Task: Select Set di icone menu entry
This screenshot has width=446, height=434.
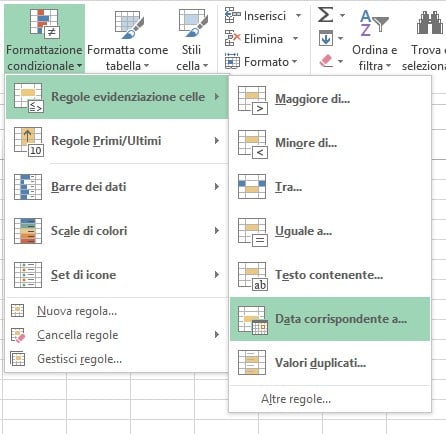Action: (x=117, y=275)
